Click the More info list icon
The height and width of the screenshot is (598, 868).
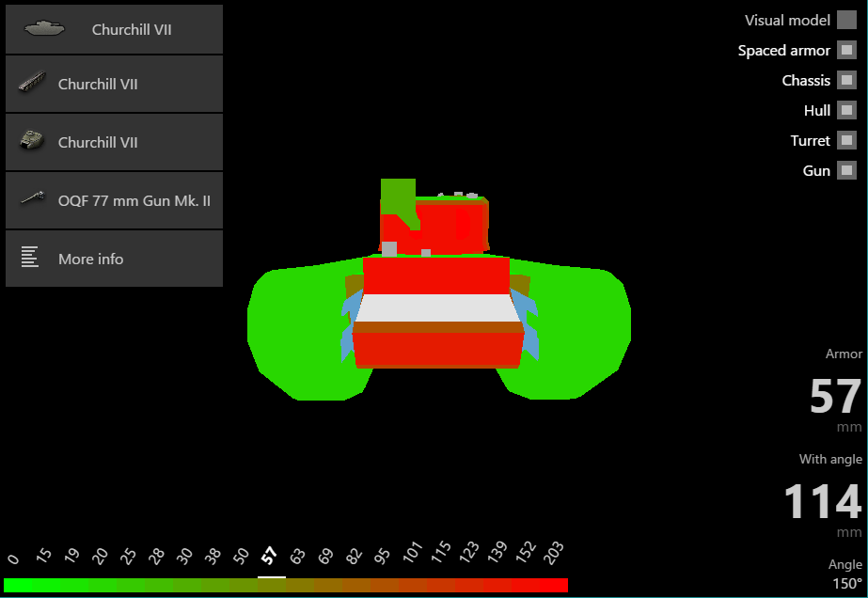point(30,257)
